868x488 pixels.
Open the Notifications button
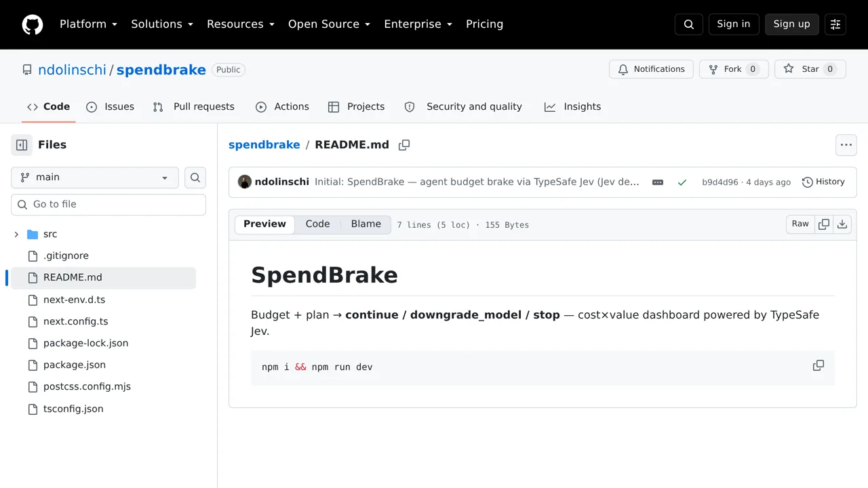point(651,69)
